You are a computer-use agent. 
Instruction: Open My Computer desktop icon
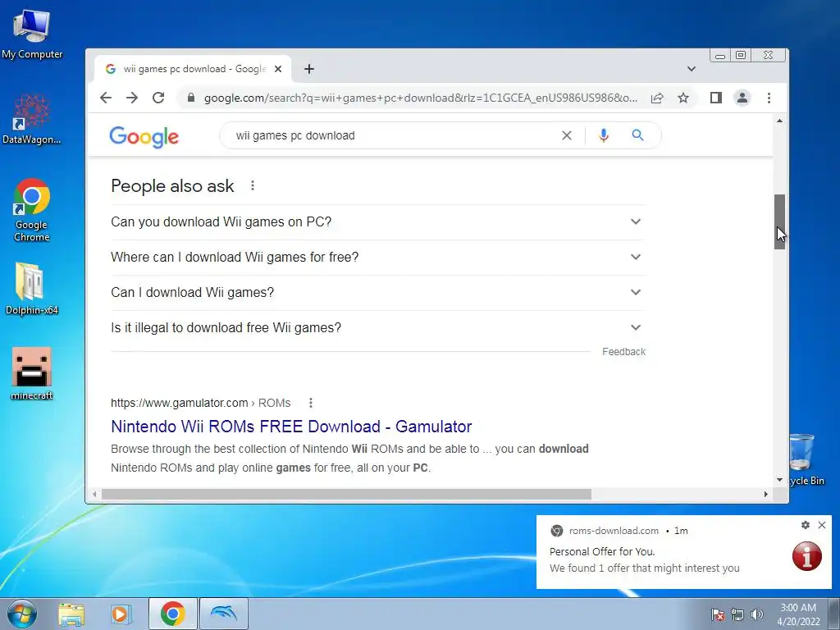click(32, 34)
